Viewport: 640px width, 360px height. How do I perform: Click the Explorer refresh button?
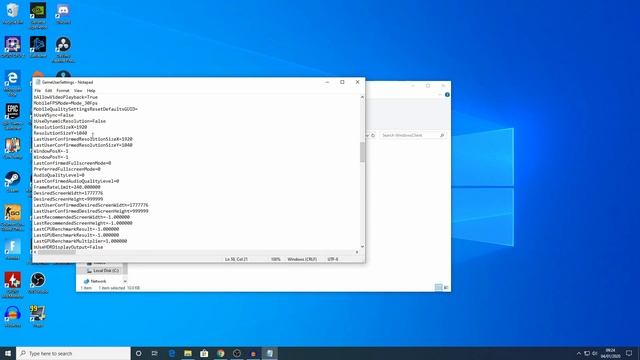pyautogui.click(x=373, y=135)
